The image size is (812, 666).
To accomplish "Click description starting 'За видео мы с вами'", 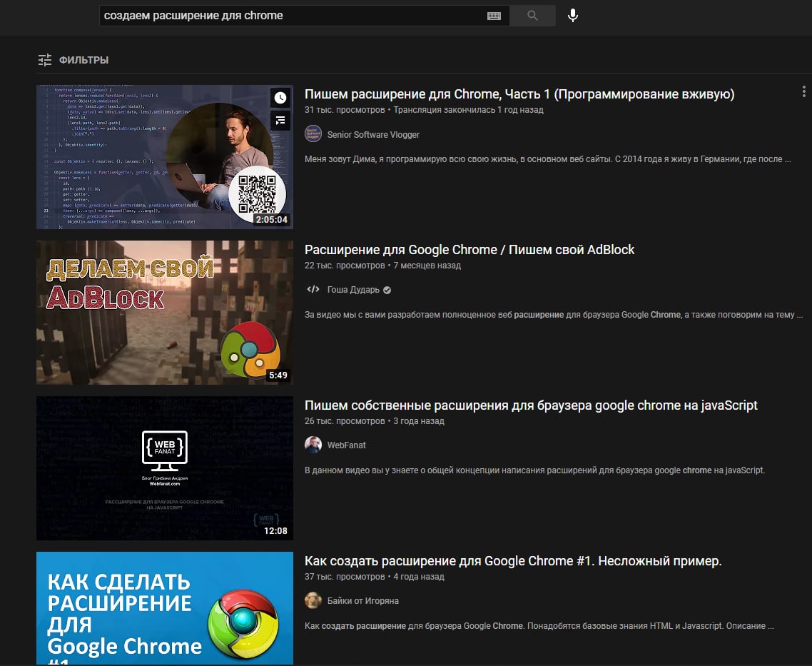I will pyautogui.click(x=554, y=314).
